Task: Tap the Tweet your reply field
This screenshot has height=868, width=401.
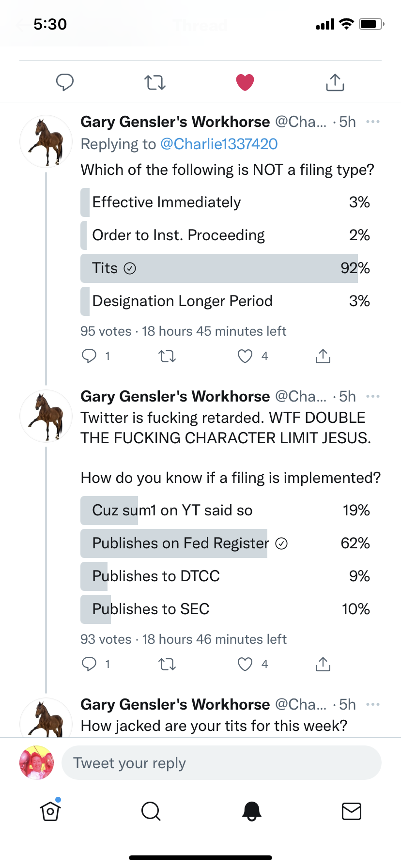Action: point(221,763)
